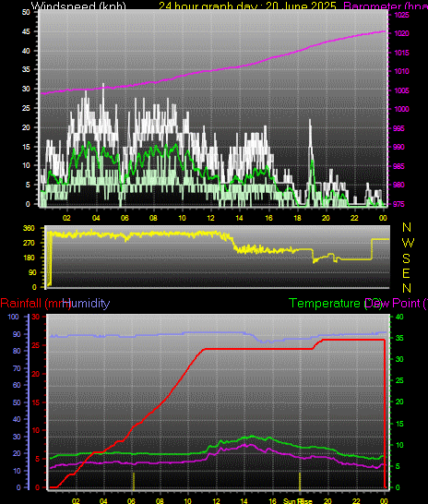
Task: Click the green 35 label on the temperature axis
Action: (x=399, y=338)
